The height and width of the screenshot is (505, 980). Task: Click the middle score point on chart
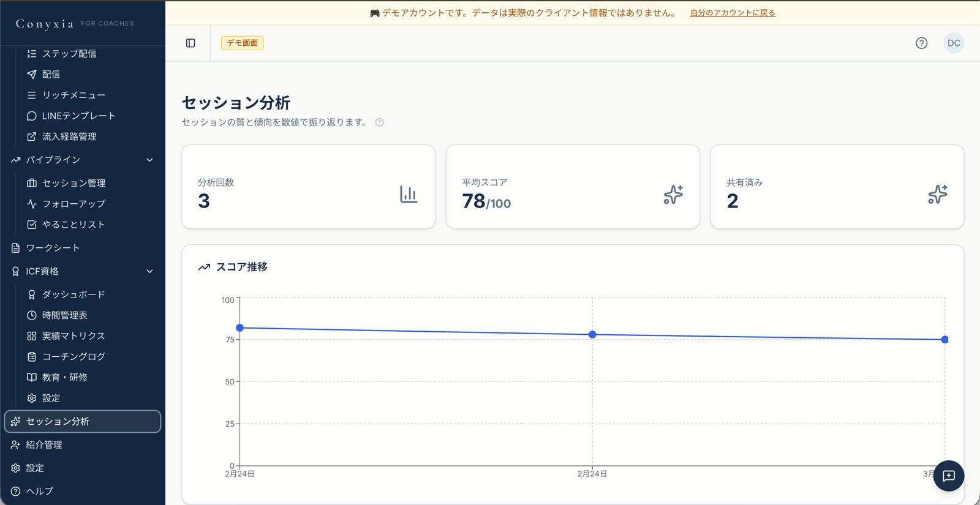[x=592, y=335]
